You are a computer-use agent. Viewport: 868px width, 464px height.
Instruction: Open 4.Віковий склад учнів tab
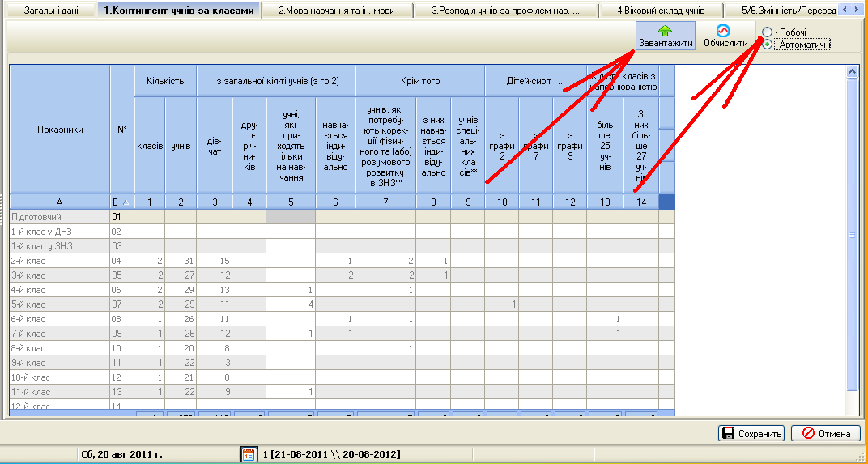pos(661,11)
